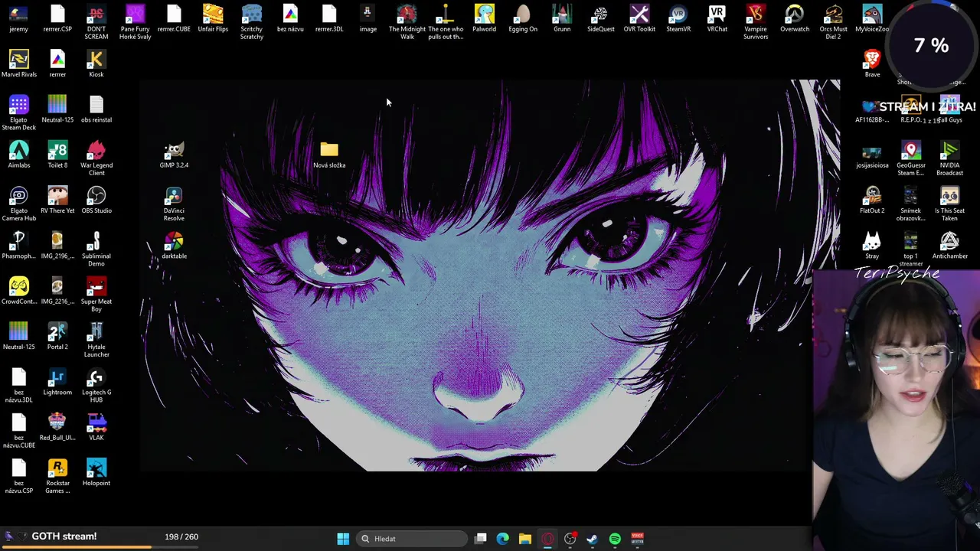This screenshot has width=980, height=551.
Task: Select the Elgato Camera Hub shortcut
Action: [x=19, y=204]
